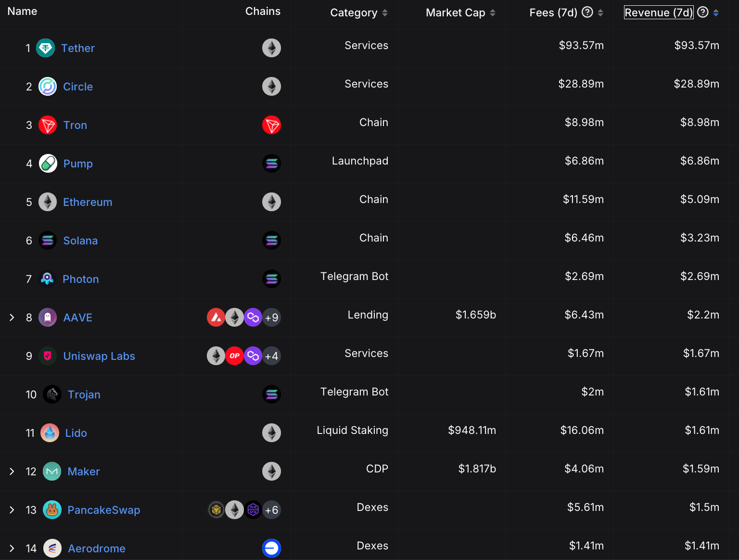This screenshot has width=739, height=560.
Task: Expand the Aerodrome row
Action: [12, 548]
